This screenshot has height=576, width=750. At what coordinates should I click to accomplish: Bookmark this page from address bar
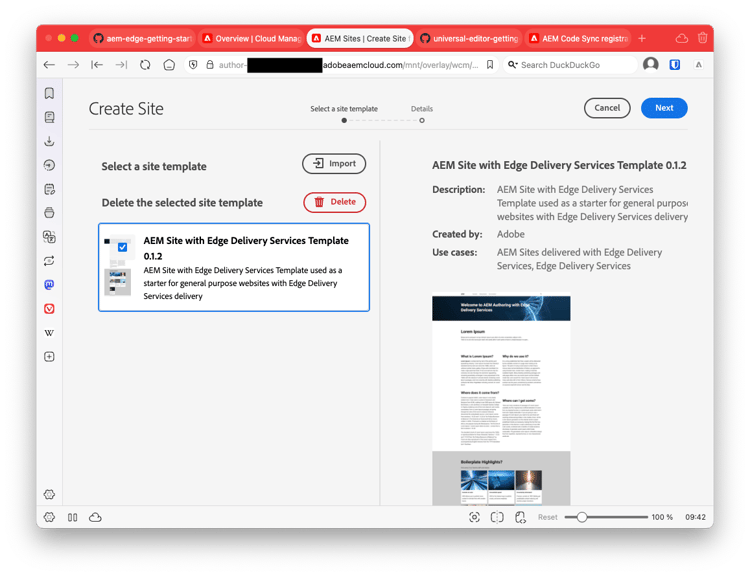coord(490,65)
